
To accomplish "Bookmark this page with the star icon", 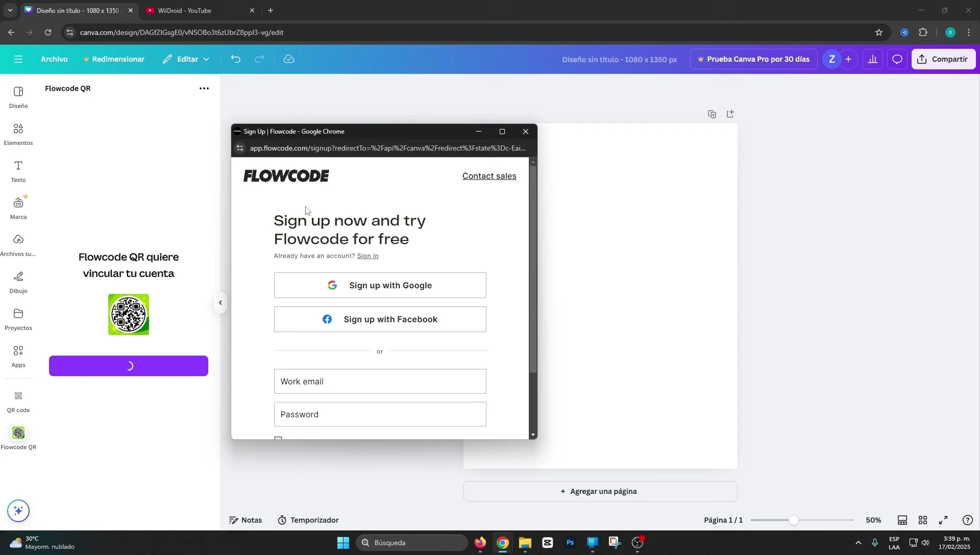I will coord(878,32).
